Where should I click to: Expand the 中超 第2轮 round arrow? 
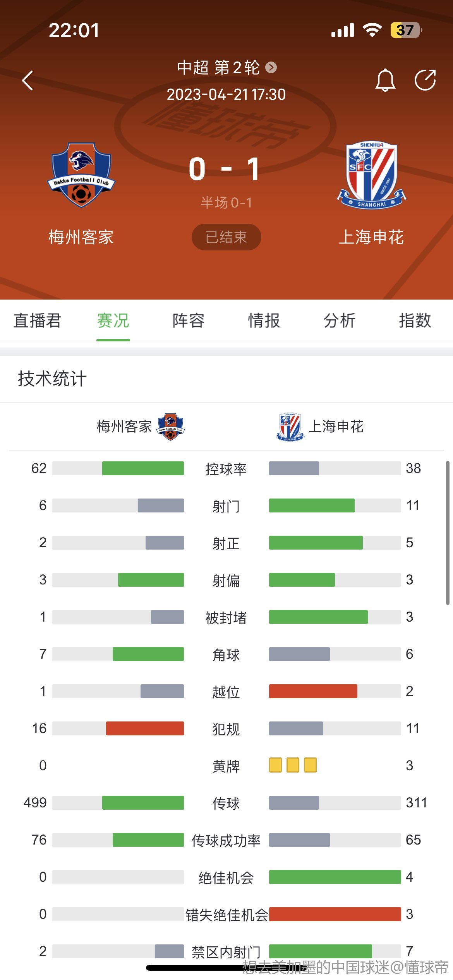coord(271,68)
